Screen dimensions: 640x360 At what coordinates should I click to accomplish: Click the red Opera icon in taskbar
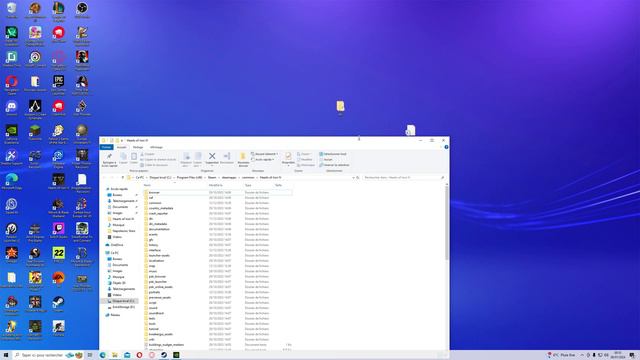click(139, 355)
